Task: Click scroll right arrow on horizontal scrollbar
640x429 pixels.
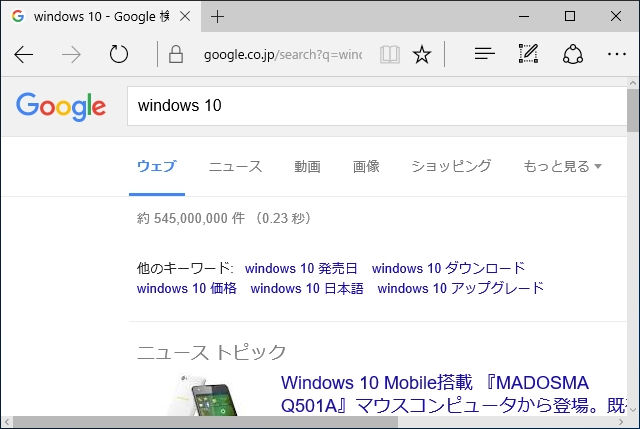Action: (x=621, y=422)
